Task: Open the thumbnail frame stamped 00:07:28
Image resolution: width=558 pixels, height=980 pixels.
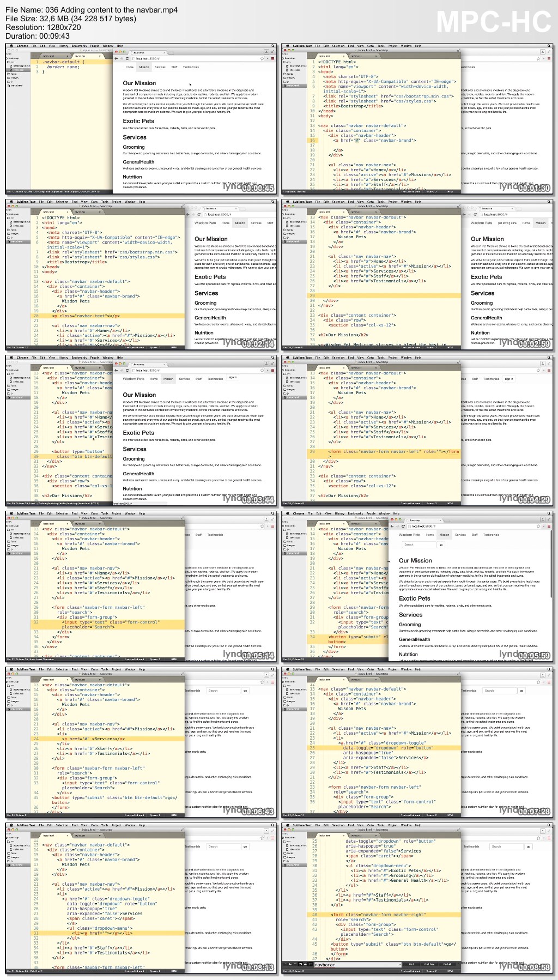Action: point(418,742)
